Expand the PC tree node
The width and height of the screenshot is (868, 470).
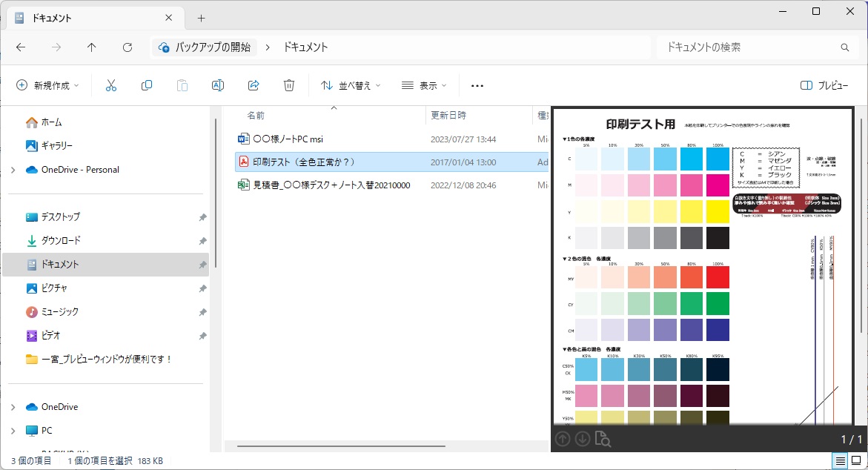tap(13, 431)
